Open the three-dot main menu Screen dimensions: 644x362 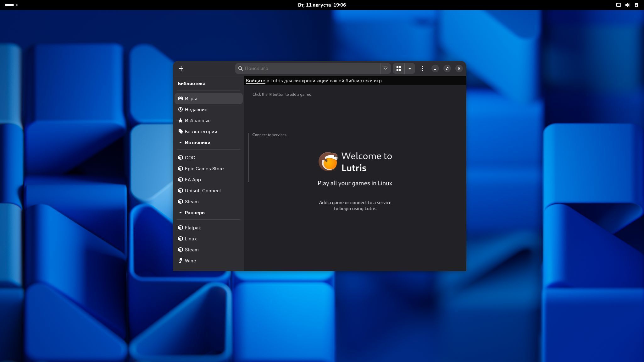point(422,69)
